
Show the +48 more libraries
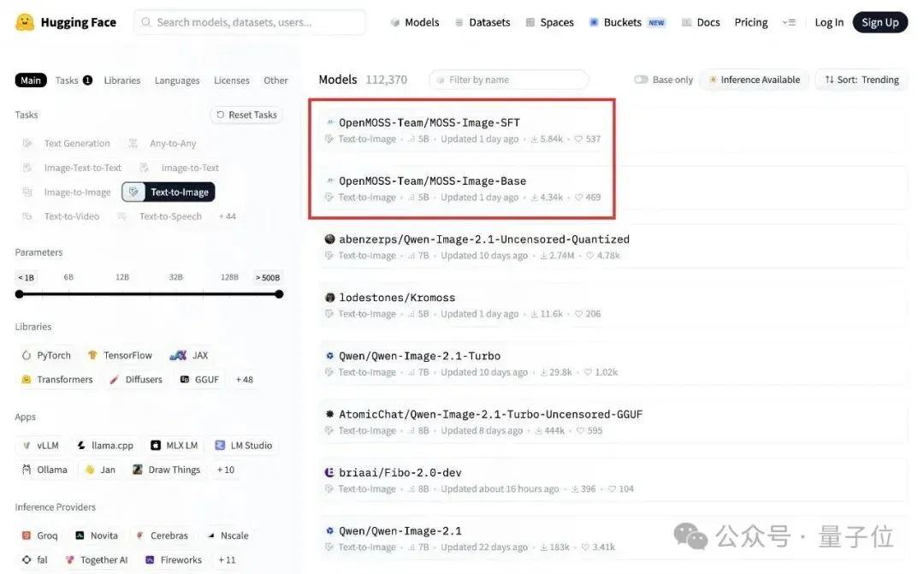pos(244,380)
